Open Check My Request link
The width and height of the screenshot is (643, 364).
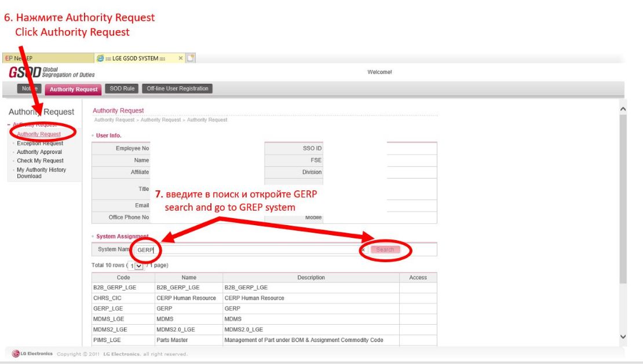click(x=40, y=161)
